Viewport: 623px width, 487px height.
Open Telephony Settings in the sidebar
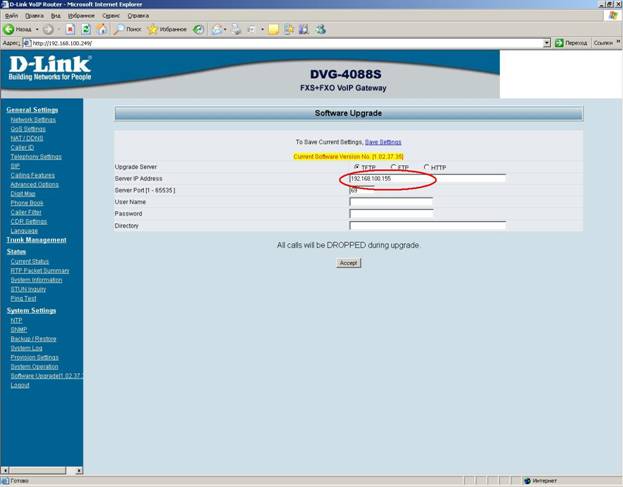[x=36, y=157]
